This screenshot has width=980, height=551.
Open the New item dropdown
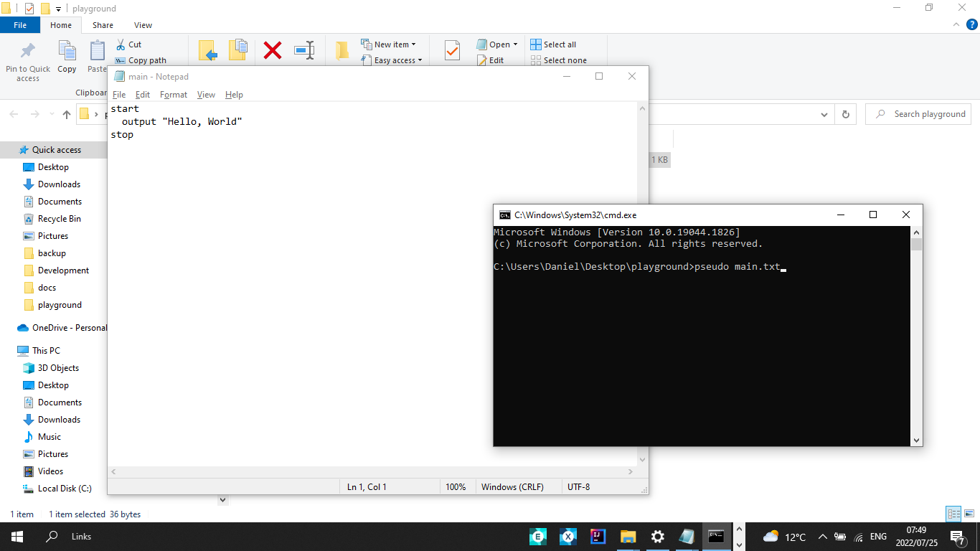[x=388, y=44]
